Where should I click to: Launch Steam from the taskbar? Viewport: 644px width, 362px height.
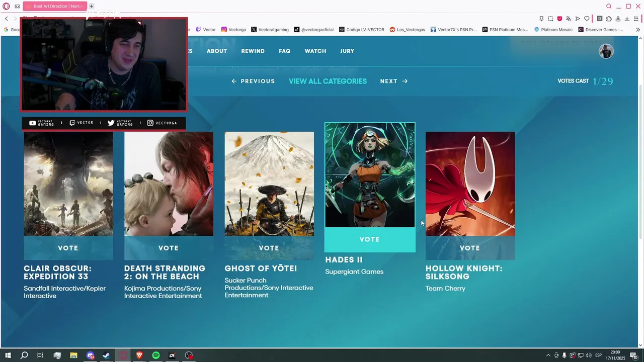pyautogui.click(x=106, y=355)
